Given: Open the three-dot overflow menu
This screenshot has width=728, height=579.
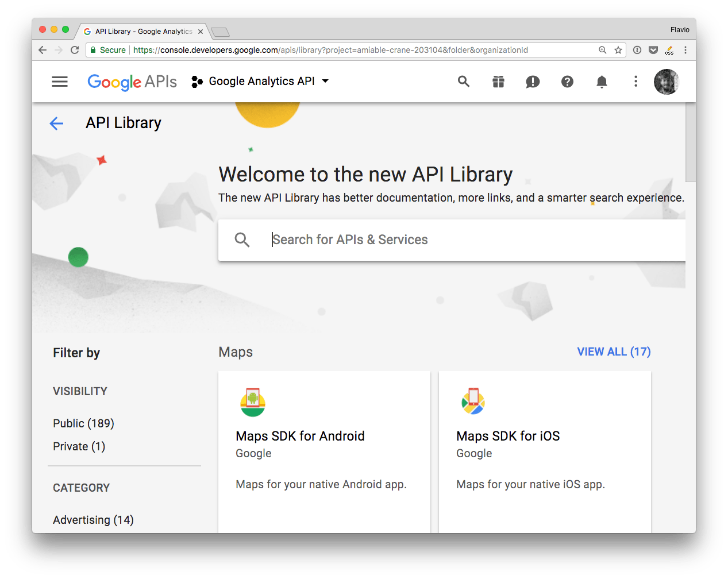Looking at the screenshot, I should click(x=635, y=82).
